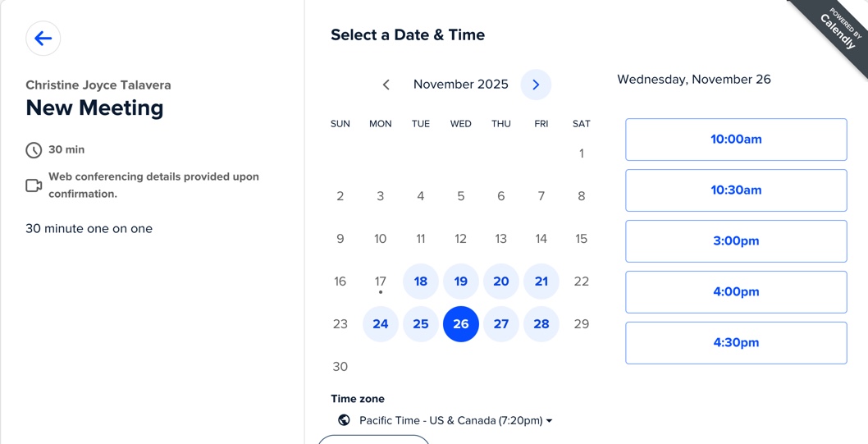Click the clock duration icon
Screen dimensions: 868x444
34,150
